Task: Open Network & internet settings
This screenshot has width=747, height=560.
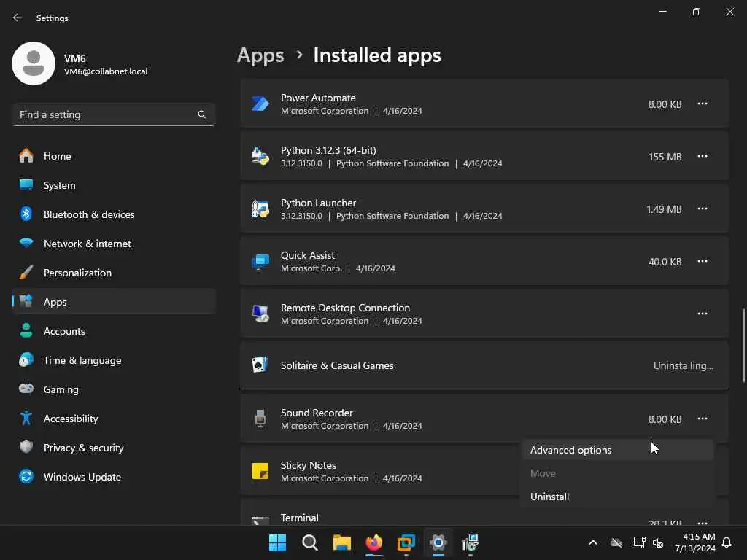Action: pos(113,244)
